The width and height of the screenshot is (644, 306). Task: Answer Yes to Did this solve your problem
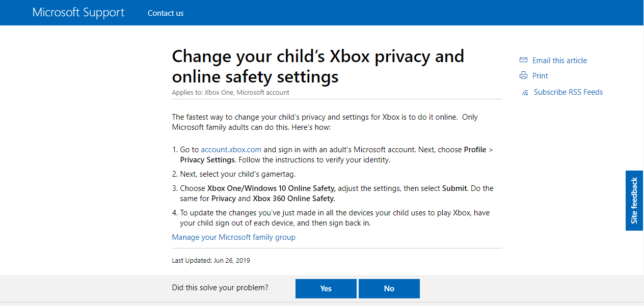(326, 289)
